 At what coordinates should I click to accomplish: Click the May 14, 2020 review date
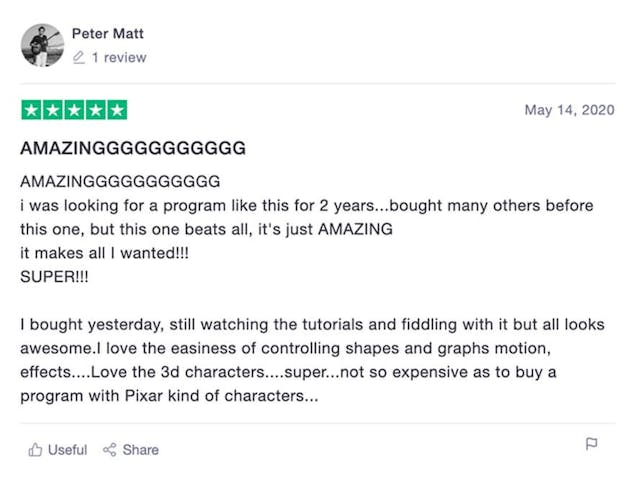[570, 110]
